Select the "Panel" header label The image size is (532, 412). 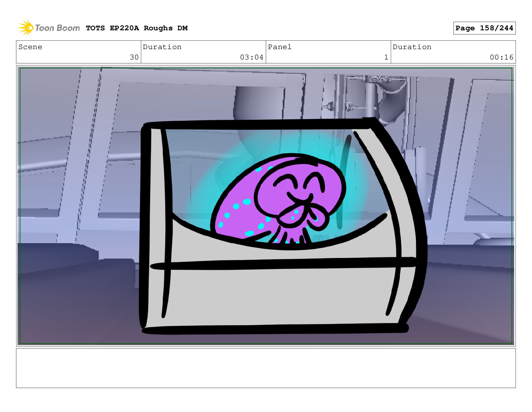pos(279,47)
